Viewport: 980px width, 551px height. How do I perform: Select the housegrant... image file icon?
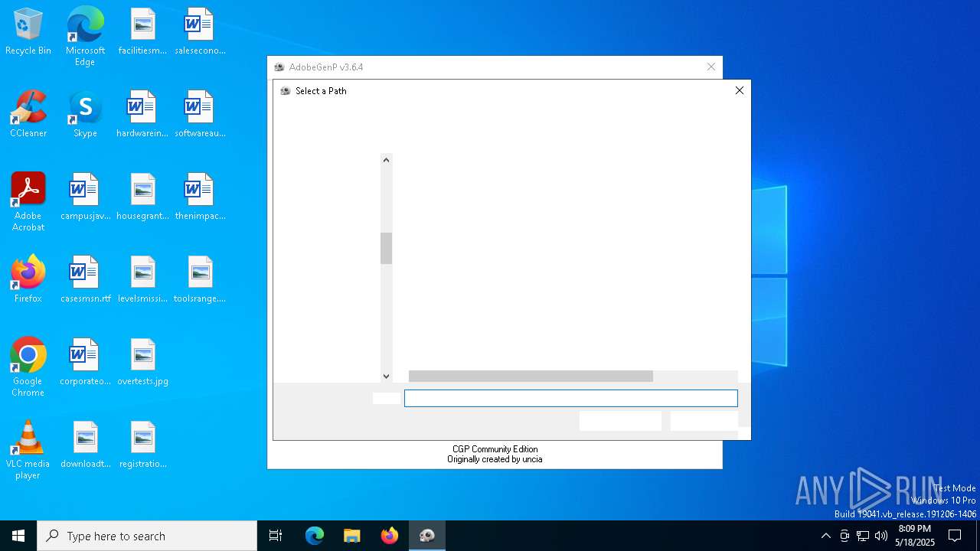(142, 197)
